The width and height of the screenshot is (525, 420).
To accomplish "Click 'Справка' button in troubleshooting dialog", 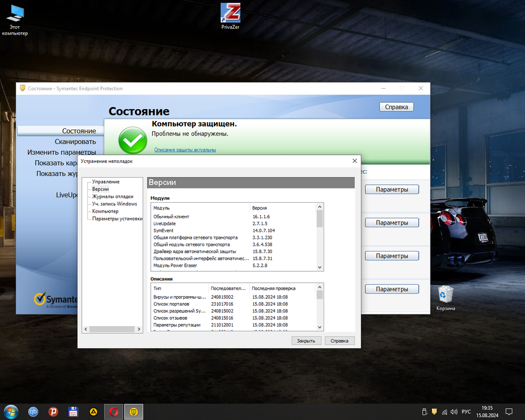I will 340,341.
